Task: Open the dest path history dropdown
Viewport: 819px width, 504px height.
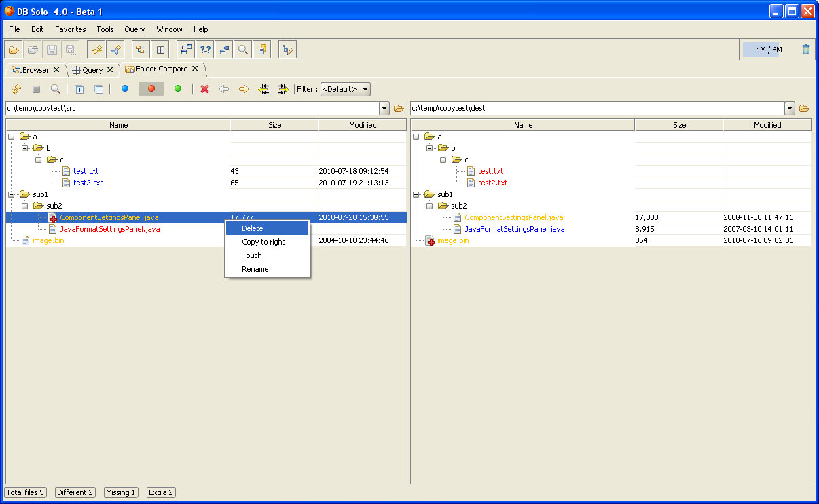Action: [x=789, y=108]
